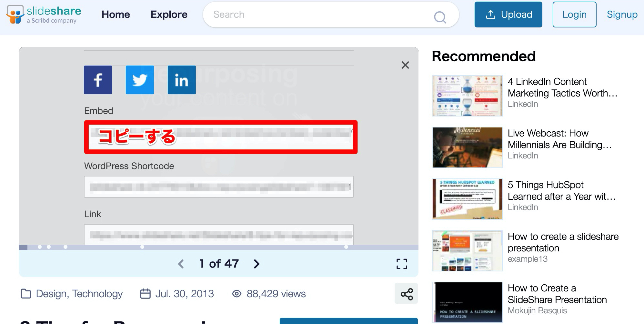Click the SlideShare logo

pos(44,15)
